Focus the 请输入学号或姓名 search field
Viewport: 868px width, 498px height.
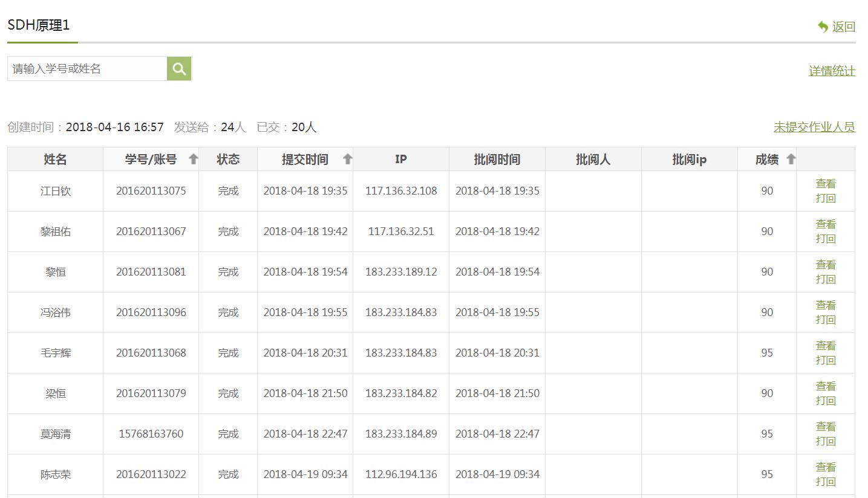coord(87,69)
